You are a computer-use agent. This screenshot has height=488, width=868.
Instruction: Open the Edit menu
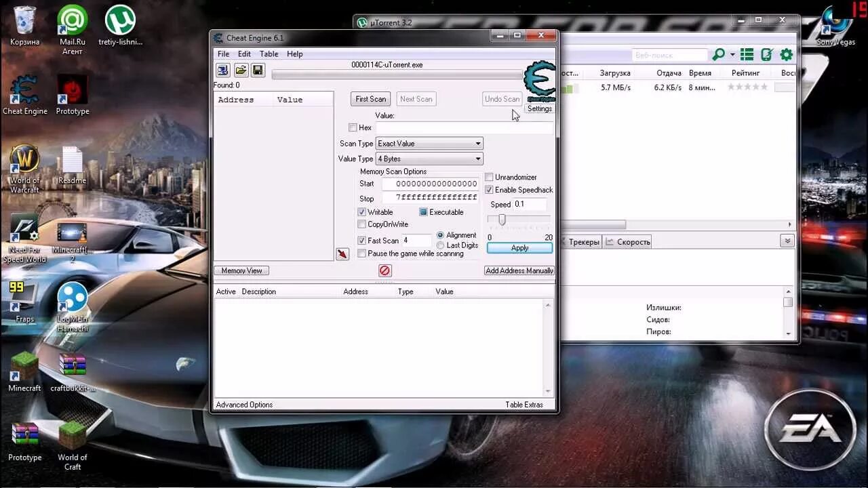tap(244, 54)
